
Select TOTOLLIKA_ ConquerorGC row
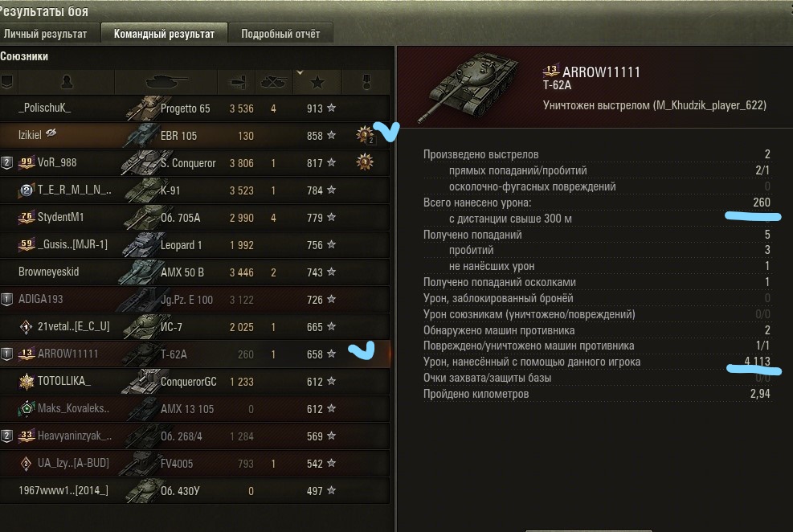194,381
